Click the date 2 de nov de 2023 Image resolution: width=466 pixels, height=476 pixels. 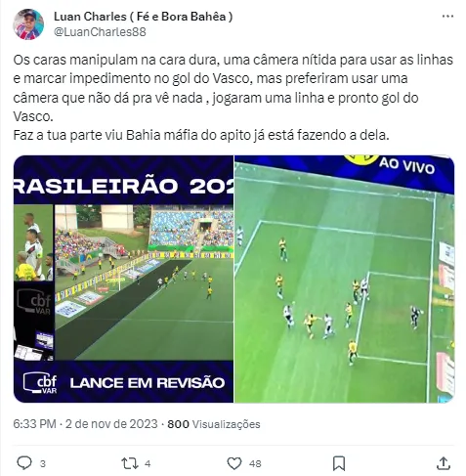pos(111,424)
